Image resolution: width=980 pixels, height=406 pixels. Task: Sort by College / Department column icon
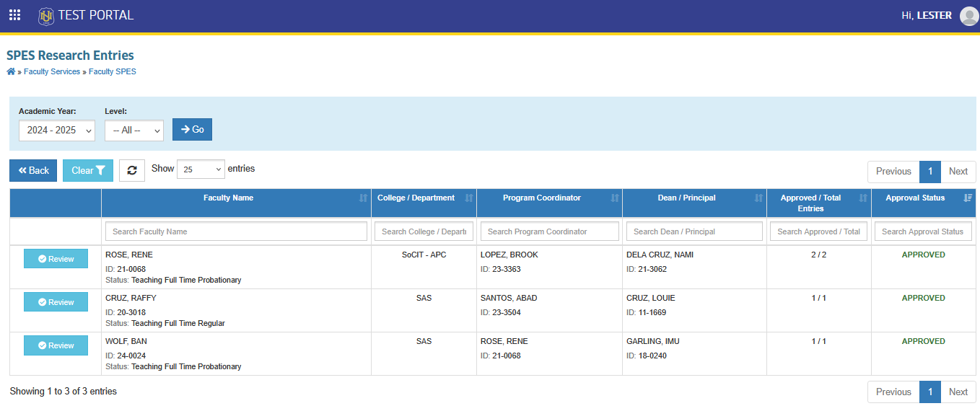tap(469, 198)
